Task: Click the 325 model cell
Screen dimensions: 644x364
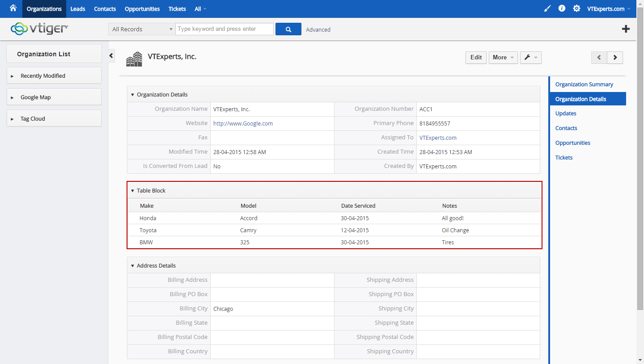Action: tap(245, 242)
